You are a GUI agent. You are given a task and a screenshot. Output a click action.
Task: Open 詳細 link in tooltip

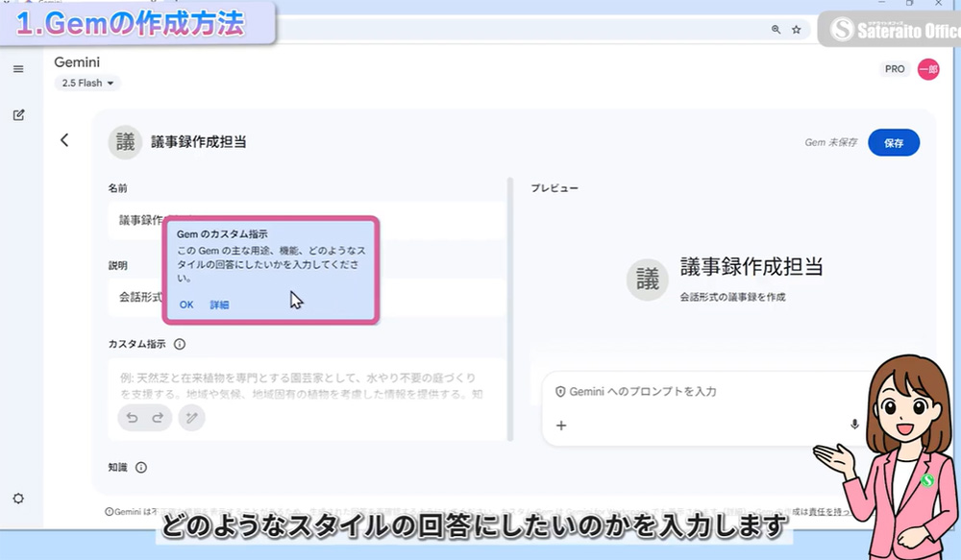pyautogui.click(x=219, y=304)
